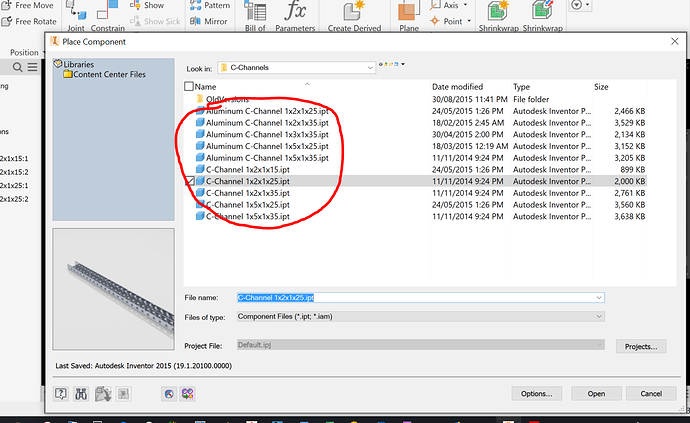This screenshot has height=423, width=690.
Task: Open the fx Parameters tool
Action: [x=295, y=16]
